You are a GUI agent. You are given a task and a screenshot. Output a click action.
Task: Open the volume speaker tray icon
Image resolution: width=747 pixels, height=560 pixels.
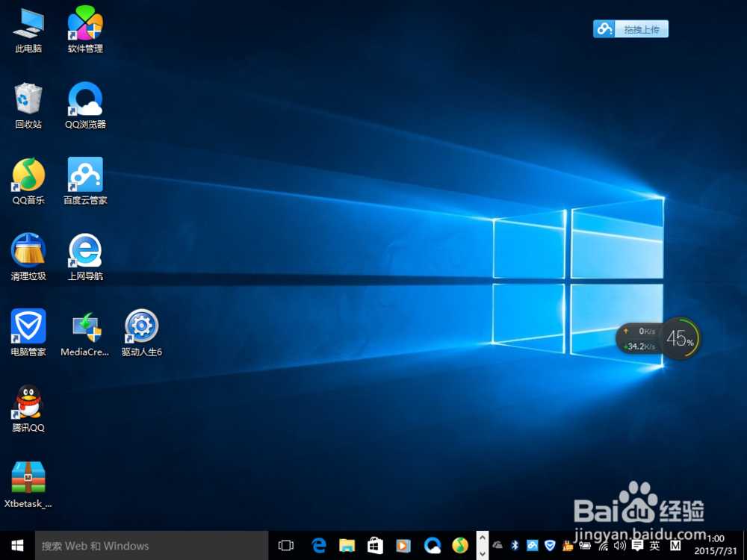pyautogui.click(x=620, y=546)
